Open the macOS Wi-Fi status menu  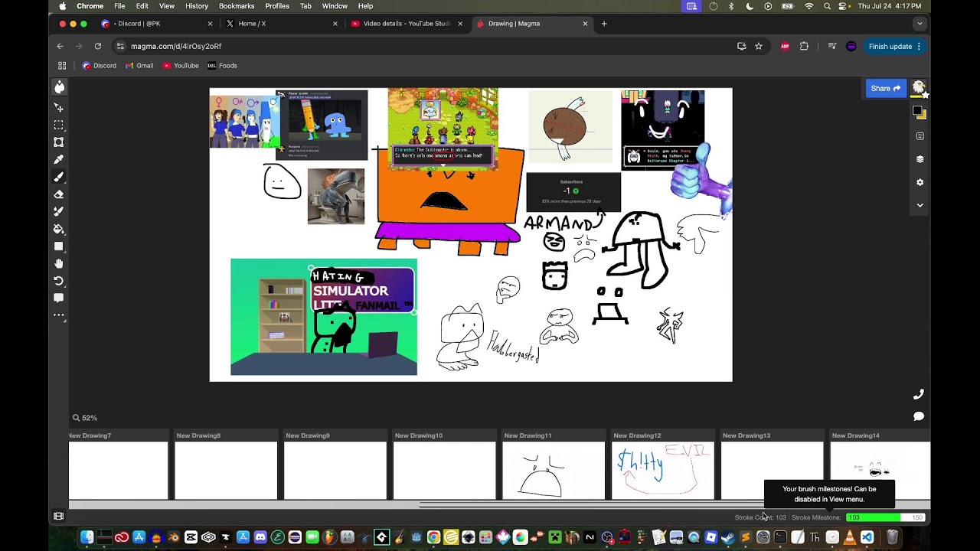pyautogui.click(x=809, y=6)
